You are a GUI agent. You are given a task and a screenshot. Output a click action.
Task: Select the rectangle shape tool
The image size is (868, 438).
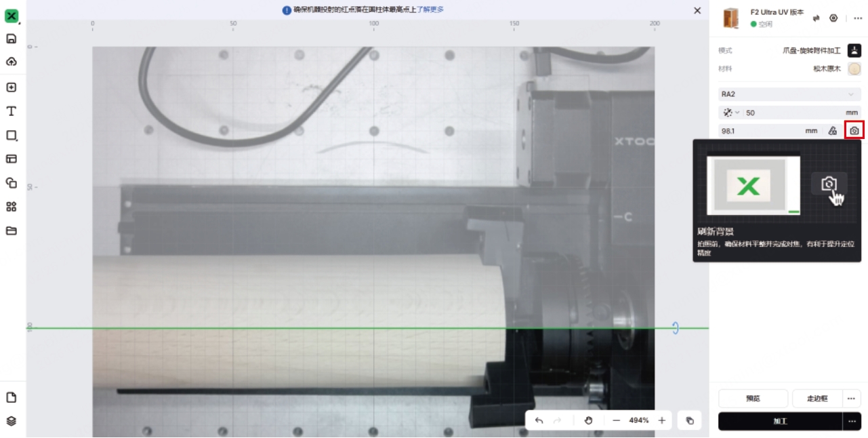[x=11, y=135]
